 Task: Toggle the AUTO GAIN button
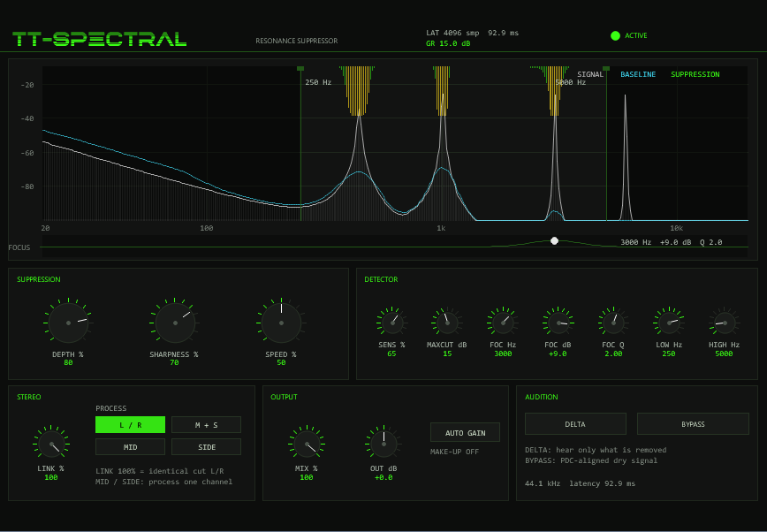coord(465,433)
